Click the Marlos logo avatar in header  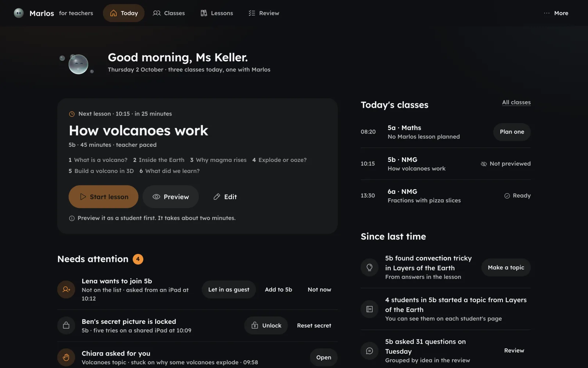click(x=19, y=13)
